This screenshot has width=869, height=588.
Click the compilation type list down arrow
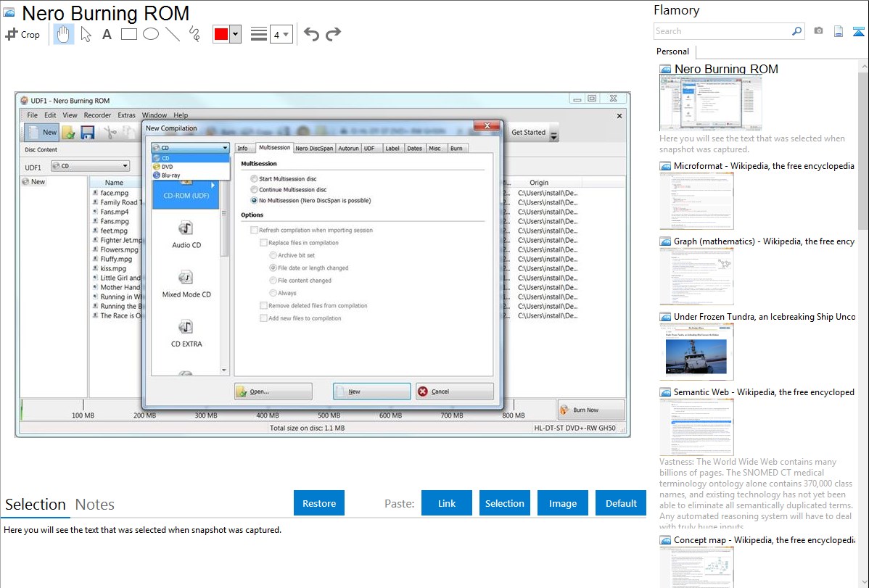tap(224, 370)
